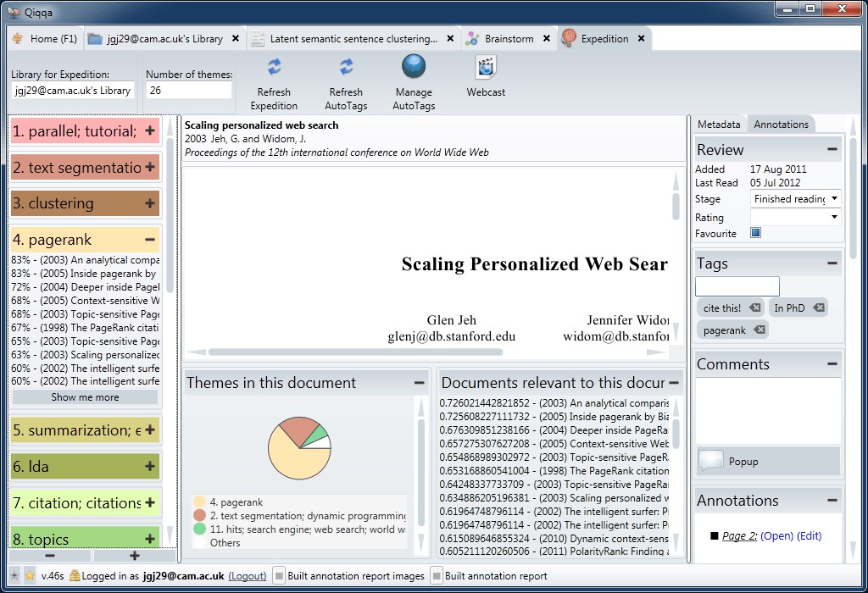Switch to the Annotations tab
Image resolution: width=868 pixels, height=593 pixels.
tap(781, 125)
